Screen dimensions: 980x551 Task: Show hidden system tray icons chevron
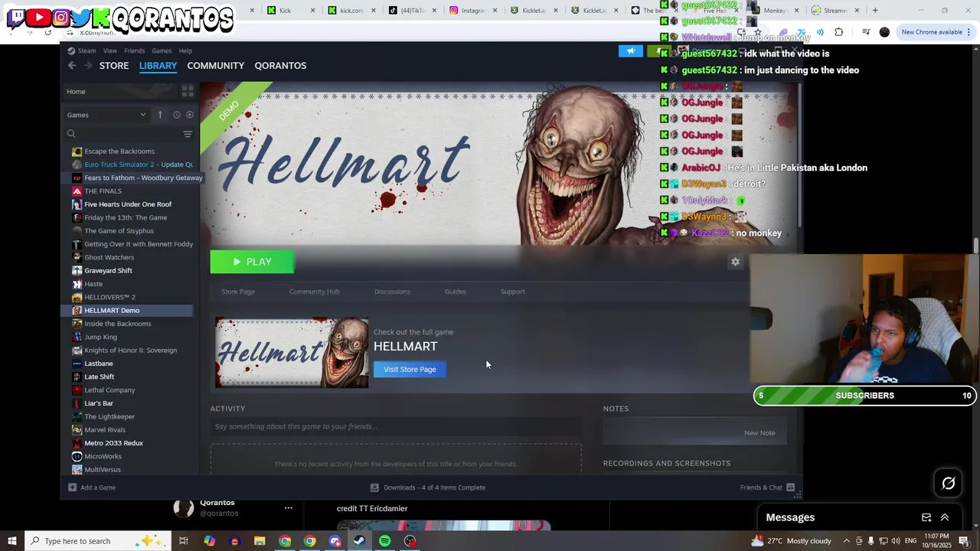point(846,541)
